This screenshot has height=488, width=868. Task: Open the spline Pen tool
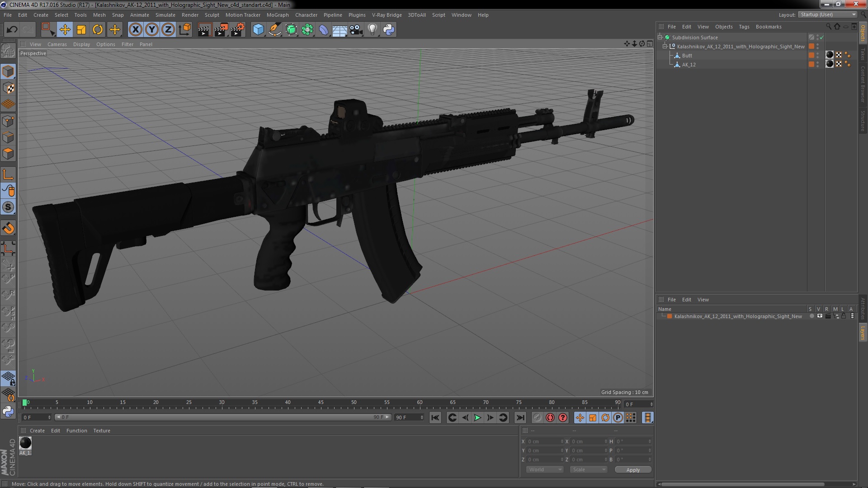point(274,30)
